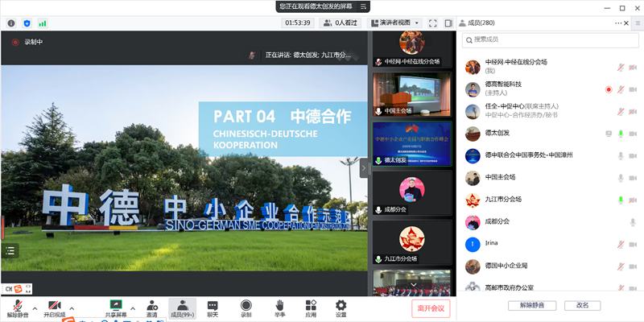Open sharing options menu in top banner
The height and width of the screenshot is (322, 644).
tap(363, 6)
